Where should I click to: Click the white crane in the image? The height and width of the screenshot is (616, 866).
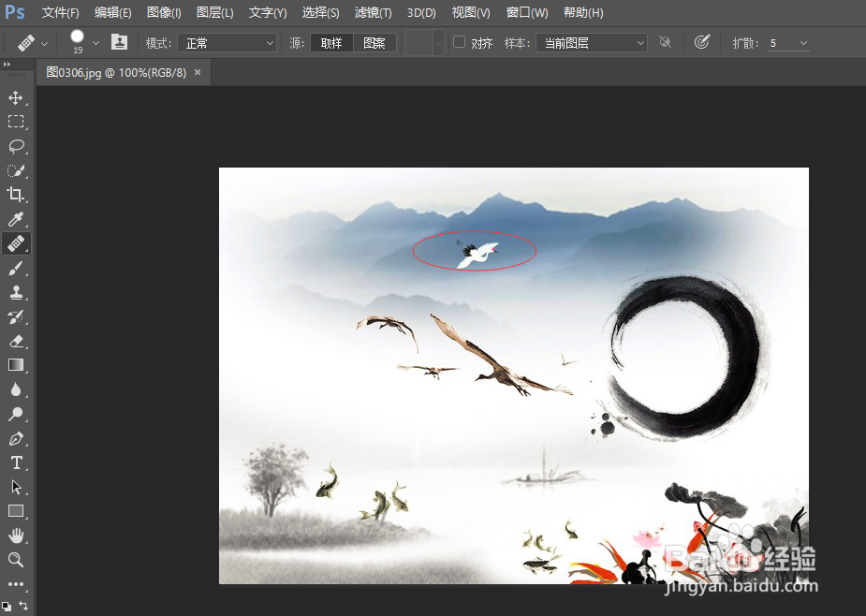click(477, 254)
